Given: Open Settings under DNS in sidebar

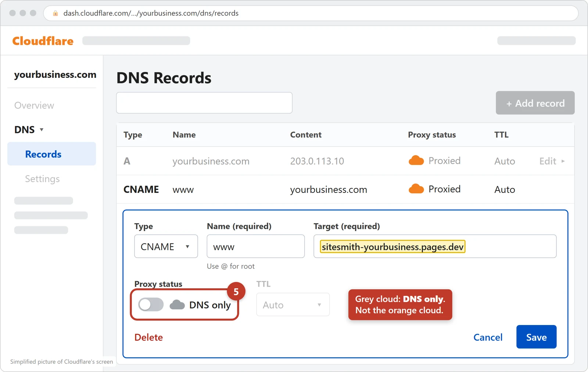Looking at the screenshot, I should [x=42, y=179].
